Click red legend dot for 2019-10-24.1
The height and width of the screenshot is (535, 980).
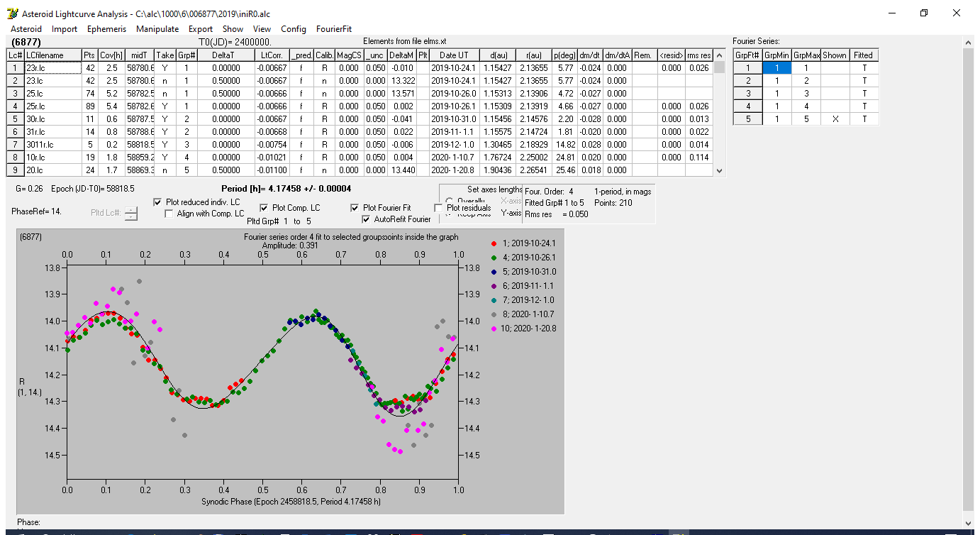[494, 243]
